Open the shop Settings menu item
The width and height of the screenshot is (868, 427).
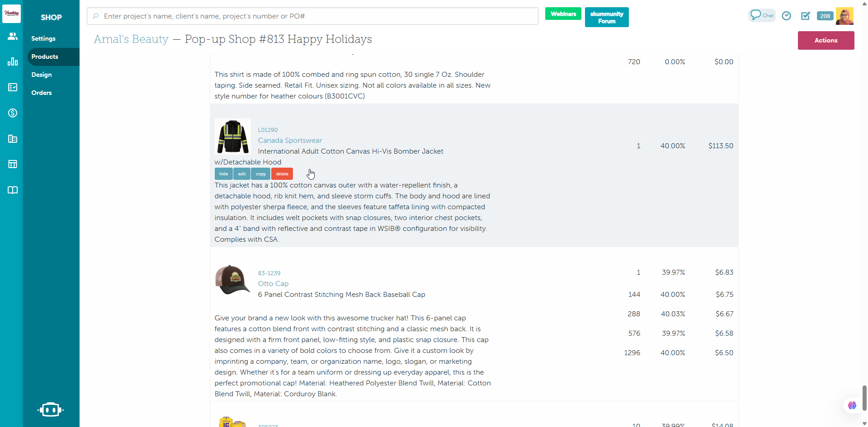[x=43, y=38]
